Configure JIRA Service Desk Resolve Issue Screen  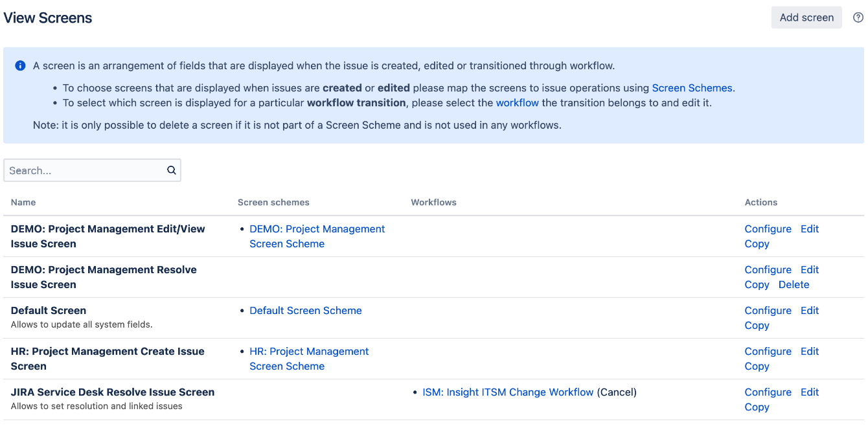point(768,392)
